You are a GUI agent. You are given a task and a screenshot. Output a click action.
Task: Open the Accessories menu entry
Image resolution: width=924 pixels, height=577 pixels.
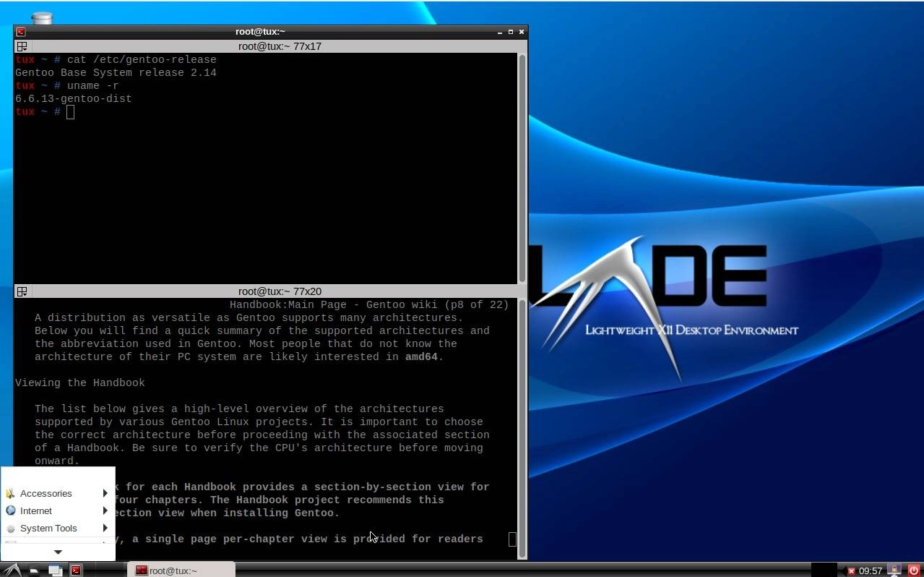point(58,493)
